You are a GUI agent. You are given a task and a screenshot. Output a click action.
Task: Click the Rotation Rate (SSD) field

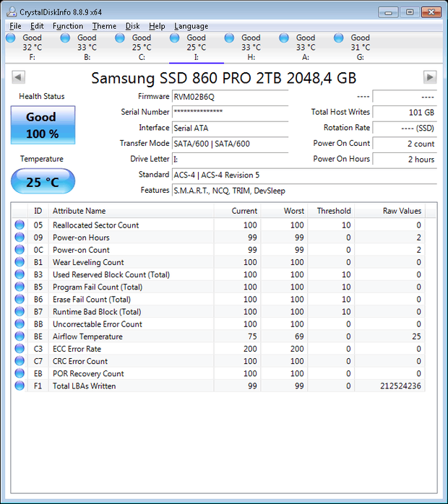coord(405,128)
